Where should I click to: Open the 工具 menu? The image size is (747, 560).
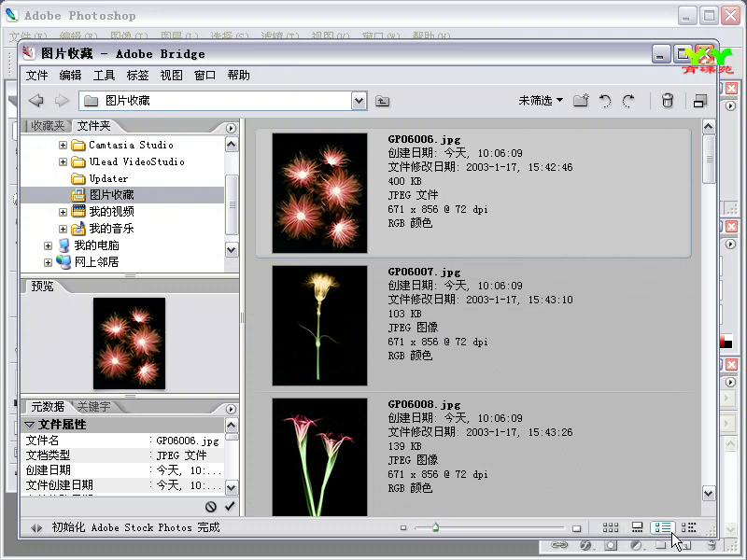(105, 76)
